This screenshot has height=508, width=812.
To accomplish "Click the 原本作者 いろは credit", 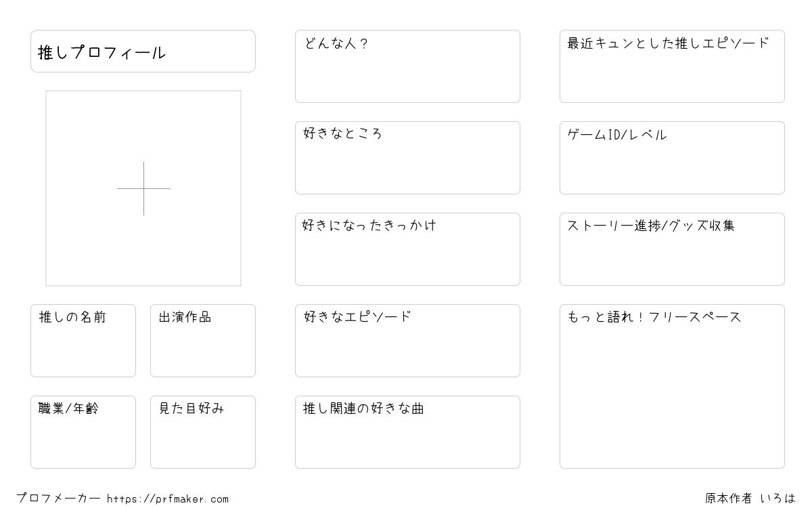I will (x=750, y=499).
